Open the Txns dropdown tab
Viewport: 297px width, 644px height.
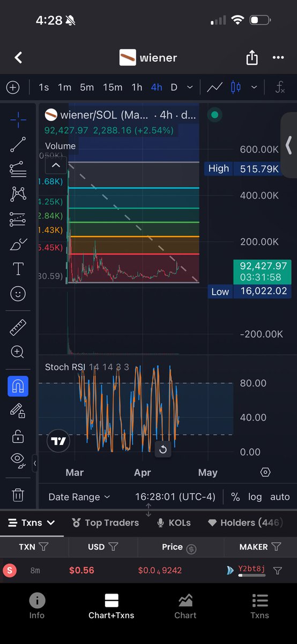click(x=32, y=523)
